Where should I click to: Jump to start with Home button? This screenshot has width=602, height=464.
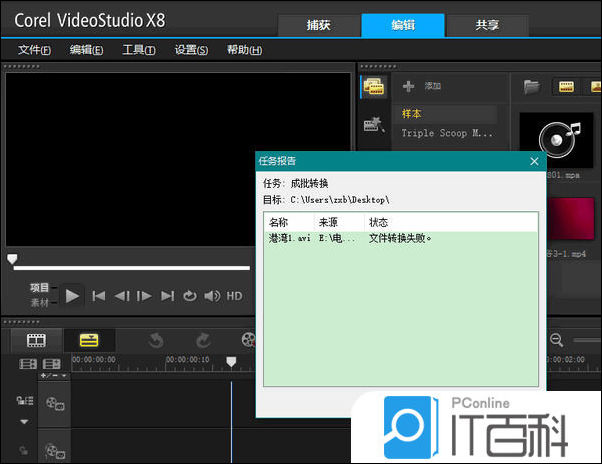pyautogui.click(x=98, y=296)
